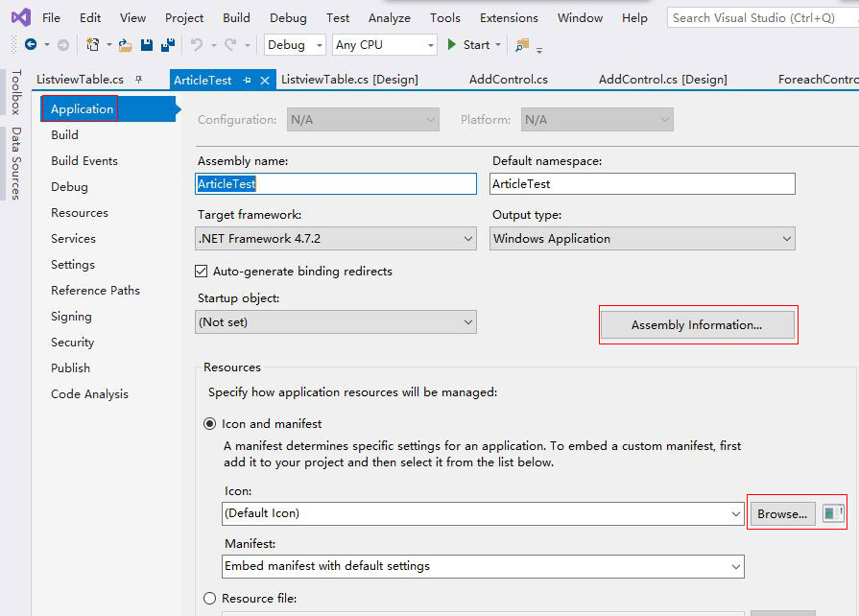This screenshot has width=859, height=616.
Task: Click the Search Visual Studio box
Action: click(763, 18)
